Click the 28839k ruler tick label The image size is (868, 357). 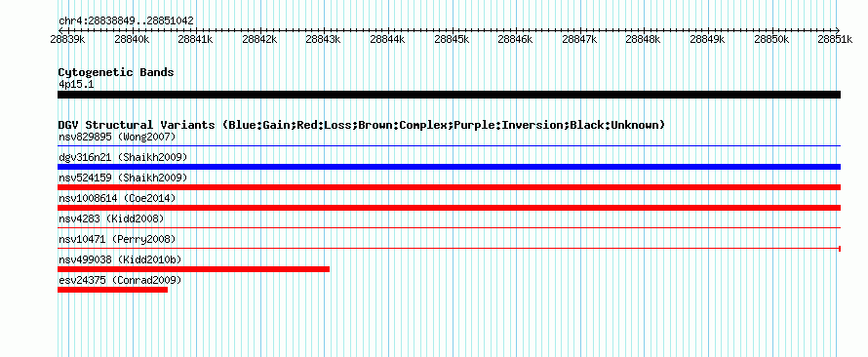point(67,39)
